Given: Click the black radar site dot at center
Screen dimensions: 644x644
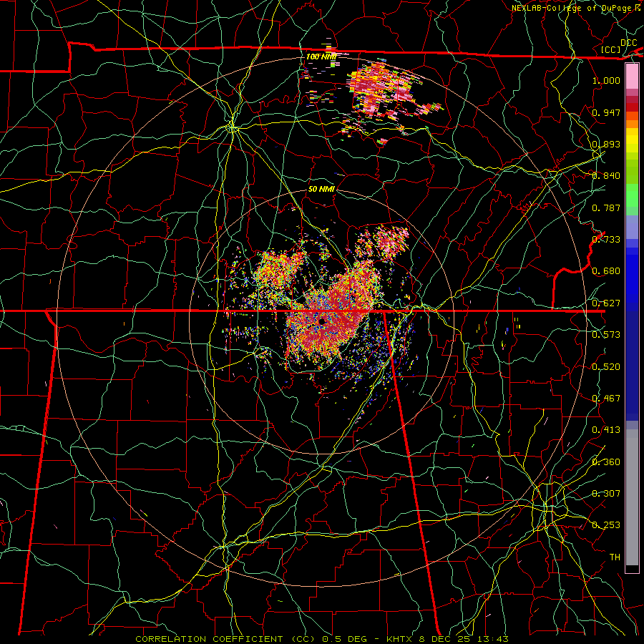Looking at the screenshot, I should point(323,321).
